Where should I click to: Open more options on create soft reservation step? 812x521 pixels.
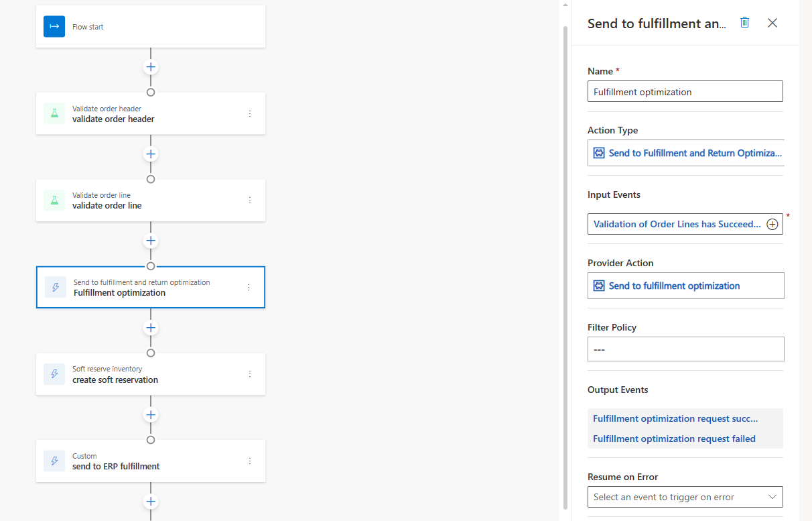coord(250,374)
